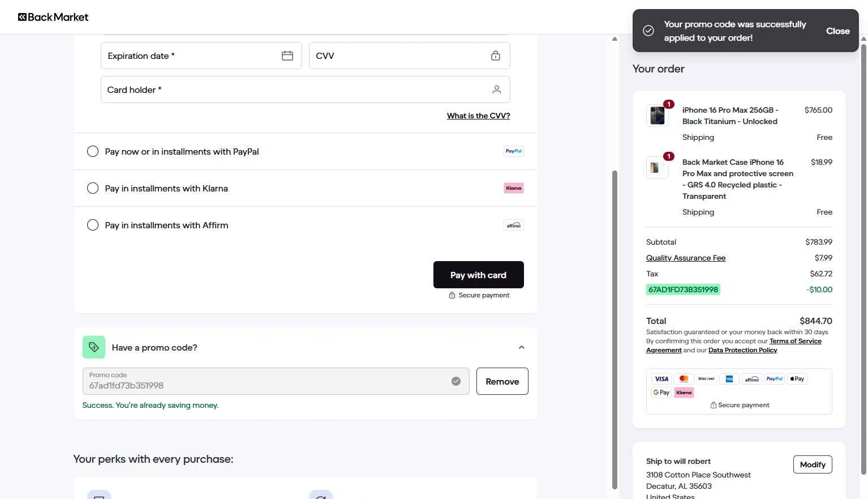Click the -$10.00 discount amount
Image resolution: width=868 pixels, height=499 pixels.
[819, 289]
